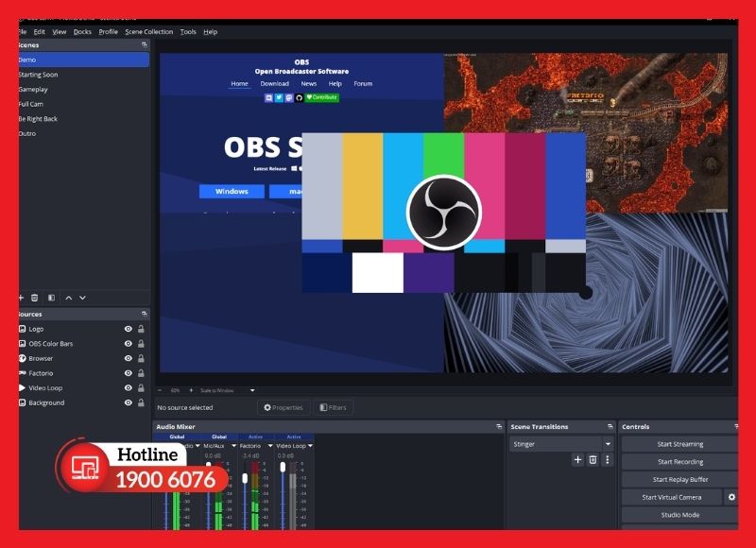Open source Properties button
Screen dimensions: 756x548
point(283,408)
